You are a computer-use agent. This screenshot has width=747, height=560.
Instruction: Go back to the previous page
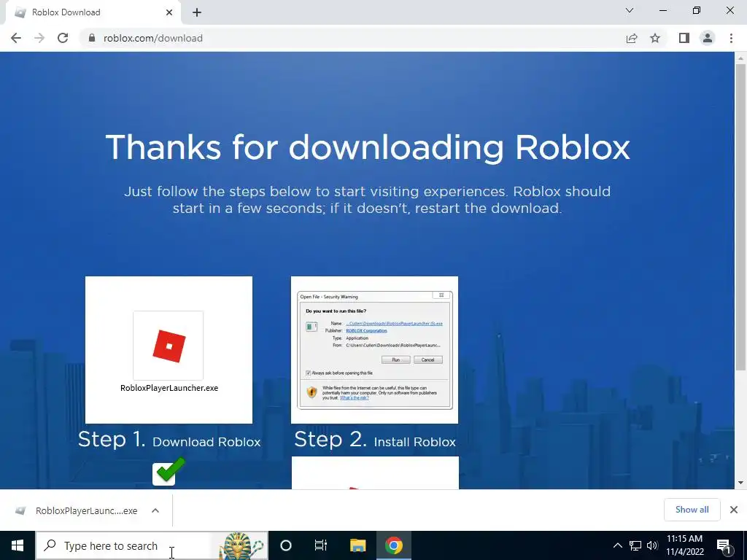click(16, 38)
